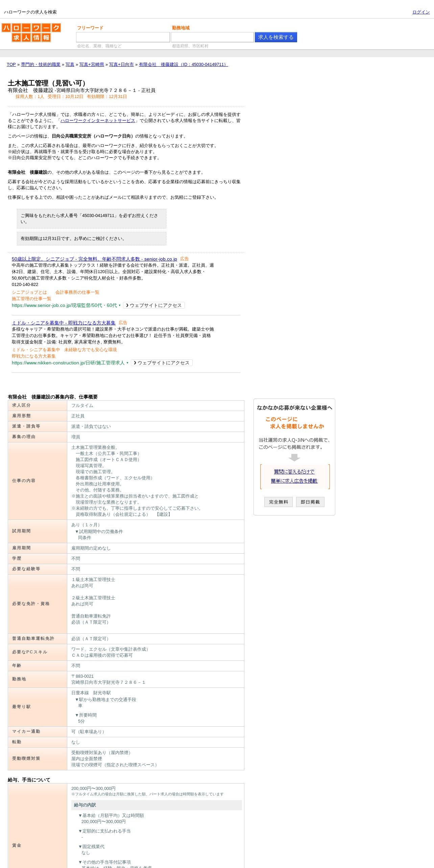Click the 未経験な方でも安心な環境 sublink
This screenshot has height=868, width=434.
(x=91, y=350)
